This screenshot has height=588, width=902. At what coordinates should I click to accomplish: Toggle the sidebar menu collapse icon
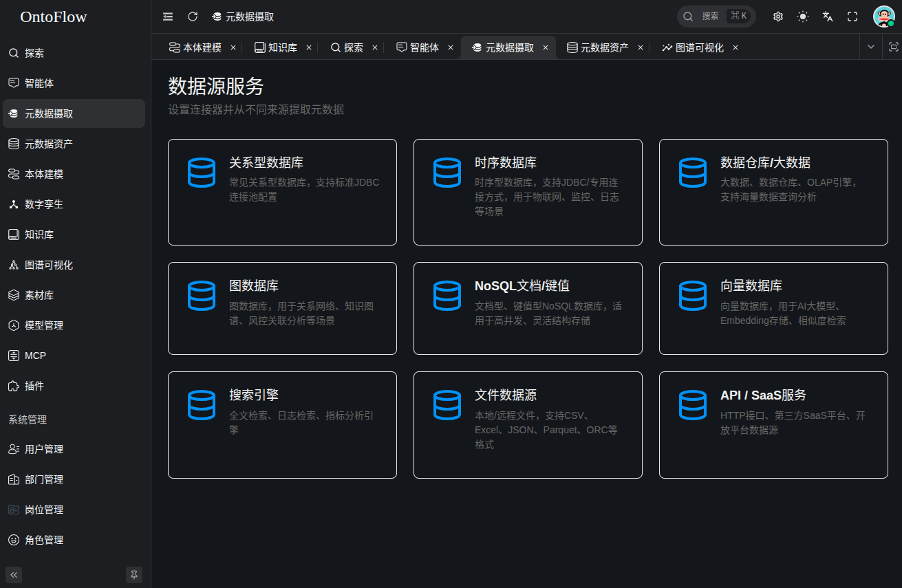[x=168, y=17]
